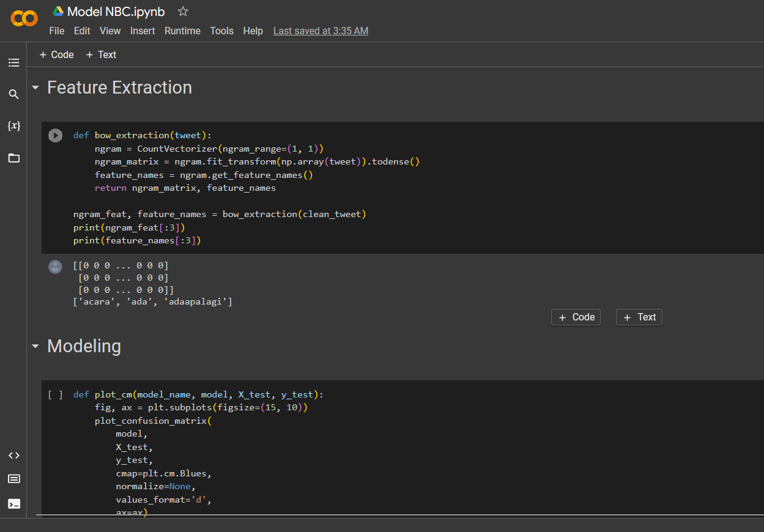764x532 pixels.
Task: Add a text cell from the top toolbar
Action: pos(101,54)
